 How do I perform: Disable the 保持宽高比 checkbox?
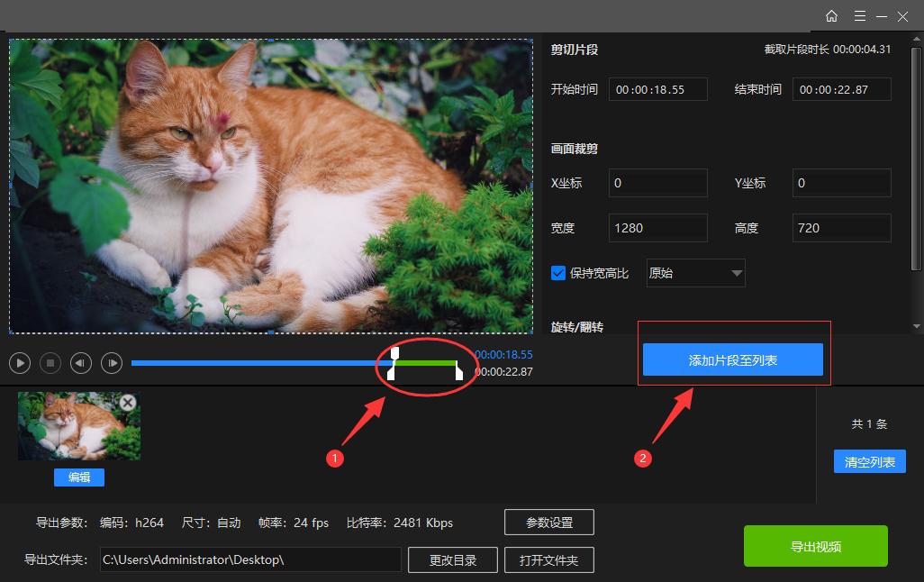click(557, 272)
